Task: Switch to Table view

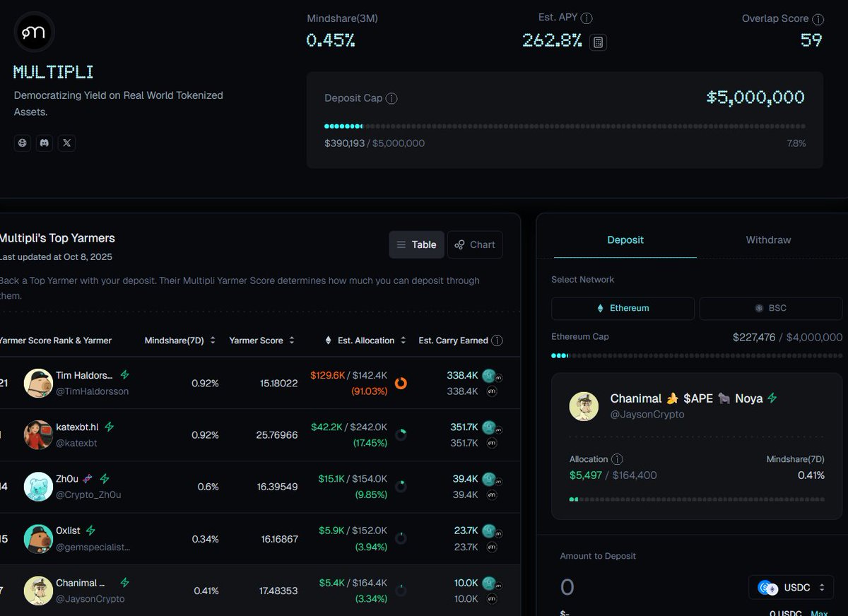Action: 417,244
